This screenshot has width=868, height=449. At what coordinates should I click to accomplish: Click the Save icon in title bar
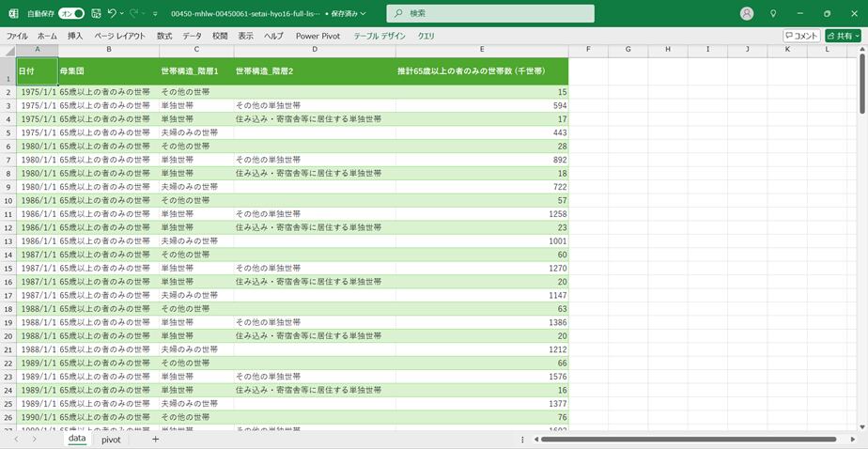point(96,14)
